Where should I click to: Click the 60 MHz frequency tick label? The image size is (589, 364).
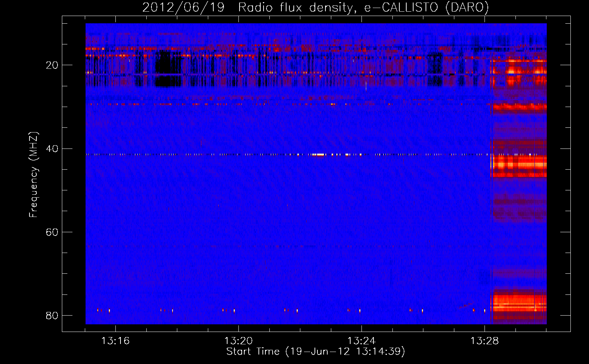[52, 232]
